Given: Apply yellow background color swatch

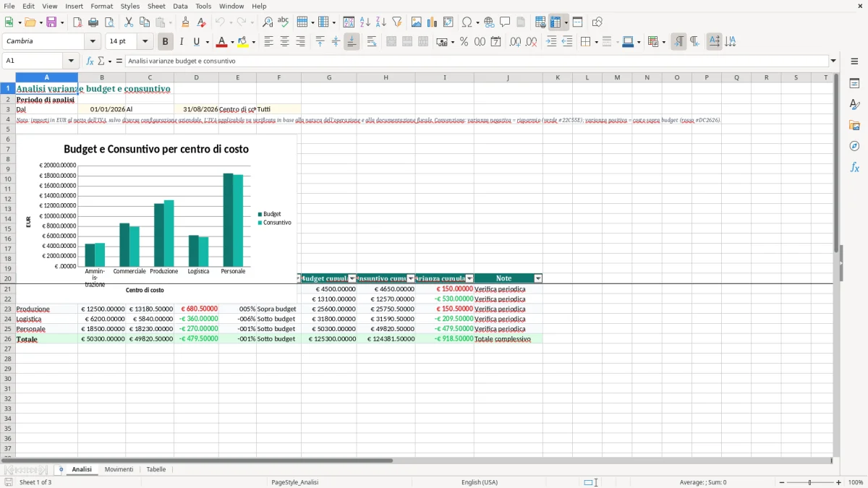Looking at the screenshot, I should [x=244, y=42].
